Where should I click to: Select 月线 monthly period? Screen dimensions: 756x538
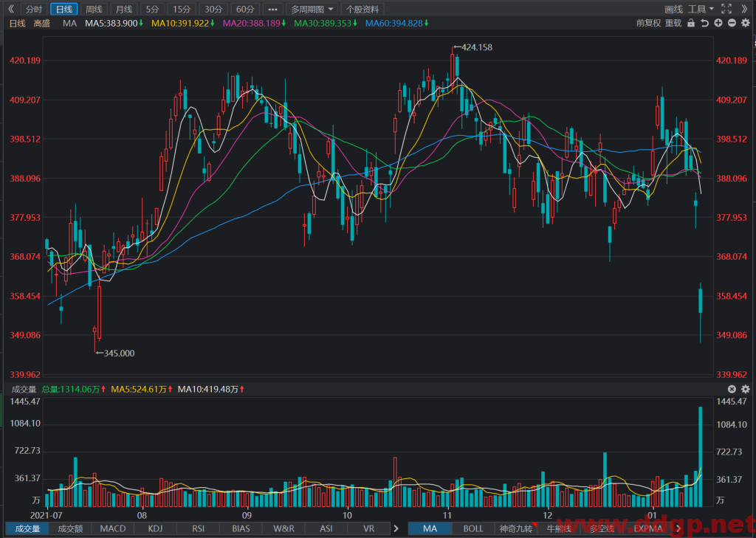(x=124, y=9)
